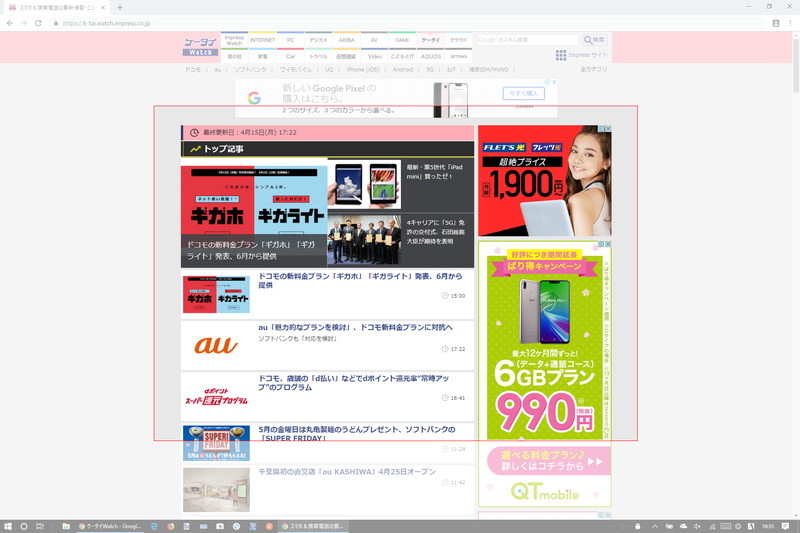Open the AKIBA tab
The image size is (800, 533).
click(346, 40)
